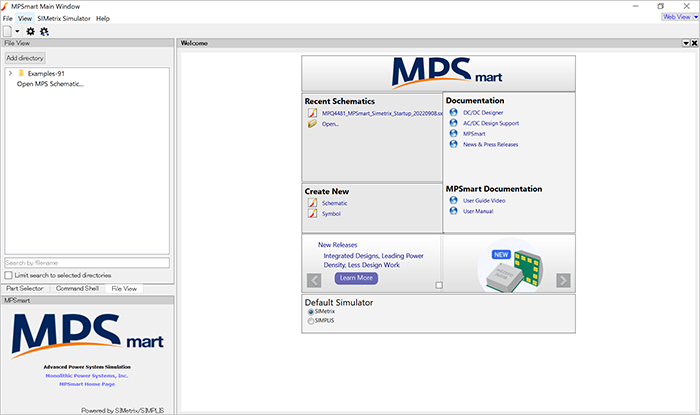Screen dimensions: 700x415
Task: Click Open MPS Schematic... entry
Action: coord(50,84)
